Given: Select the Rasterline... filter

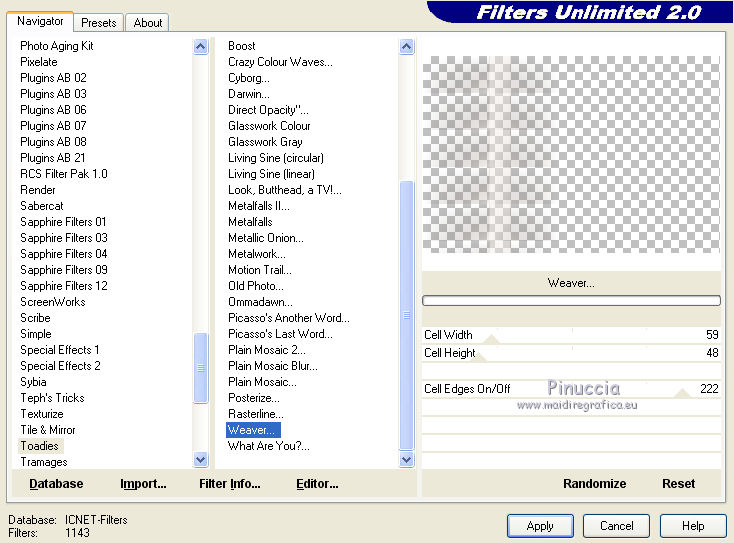Looking at the screenshot, I should [256, 414].
